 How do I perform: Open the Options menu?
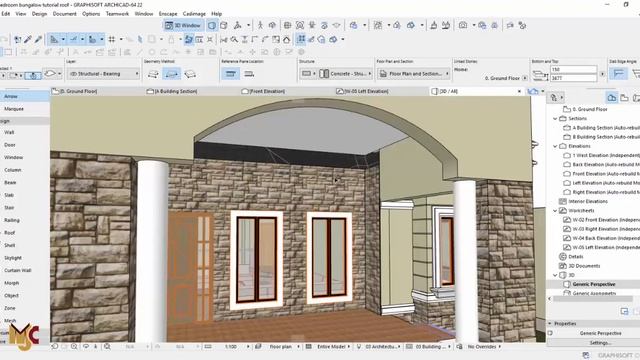click(91, 13)
